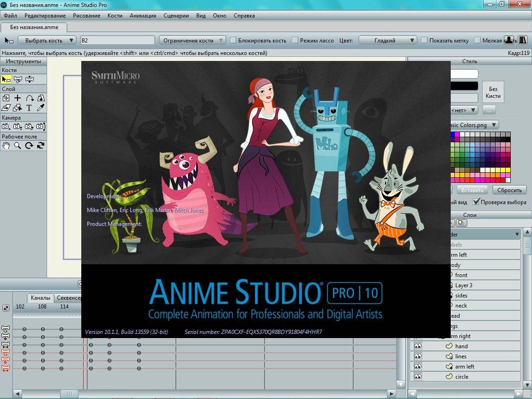Viewport: 532px width, 399px height.
Task: Open the Редактирование menu
Action: click(45, 16)
